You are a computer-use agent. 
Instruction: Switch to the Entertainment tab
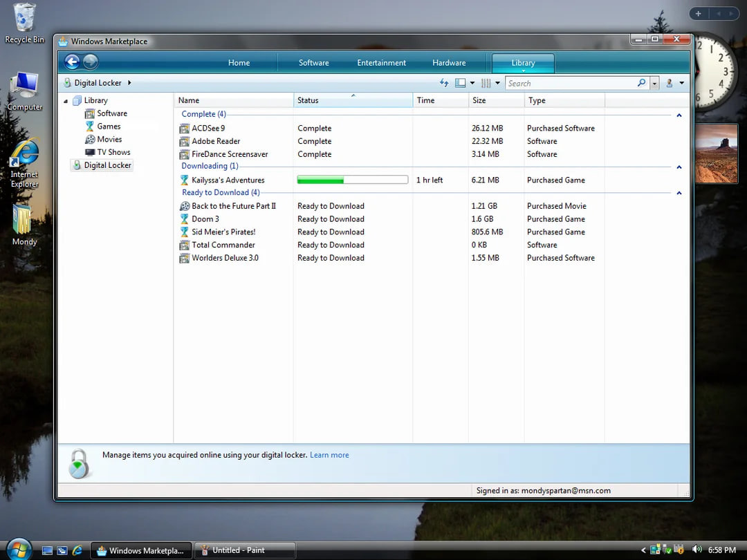[x=381, y=63]
